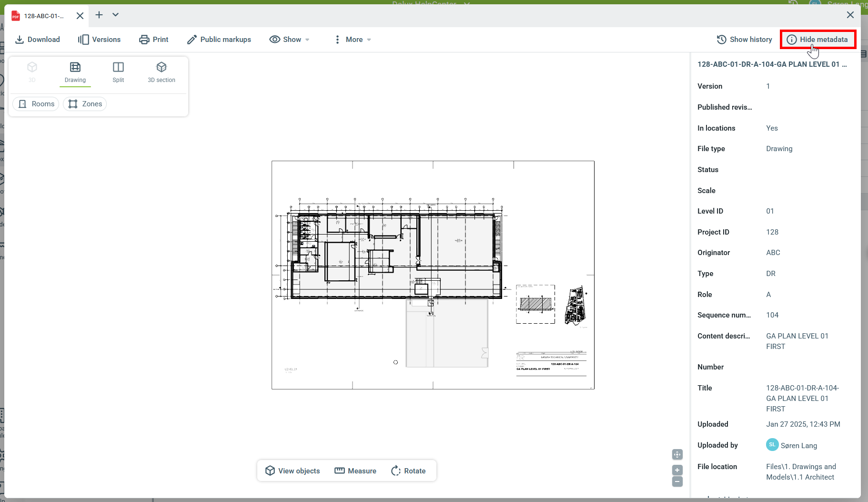Screen dimensions: 868x502
Task: Open Public markups editor
Action: 219,40
